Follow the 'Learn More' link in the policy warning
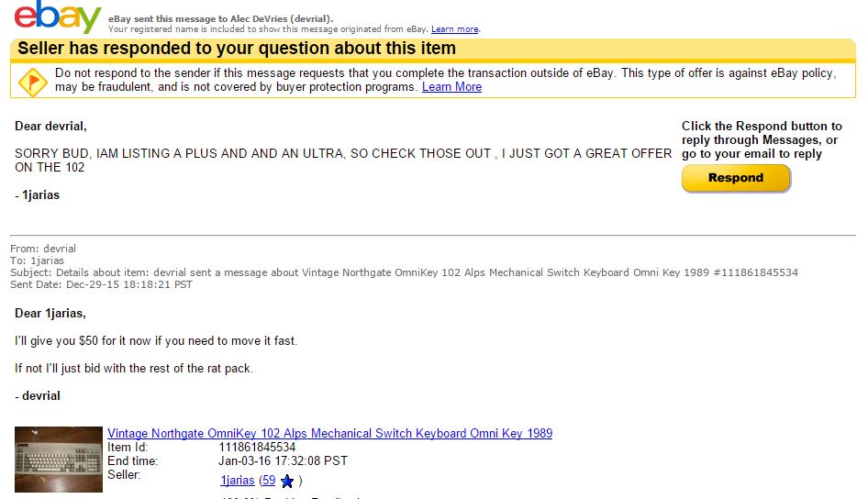The height and width of the screenshot is (499, 868). [451, 87]
